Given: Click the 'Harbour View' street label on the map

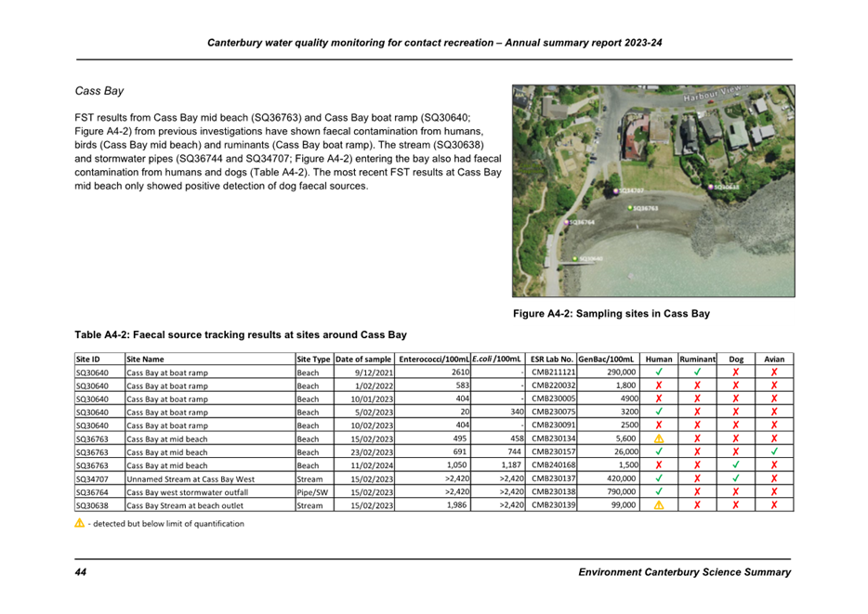Looking at the screenshot, I should [714, 93].
